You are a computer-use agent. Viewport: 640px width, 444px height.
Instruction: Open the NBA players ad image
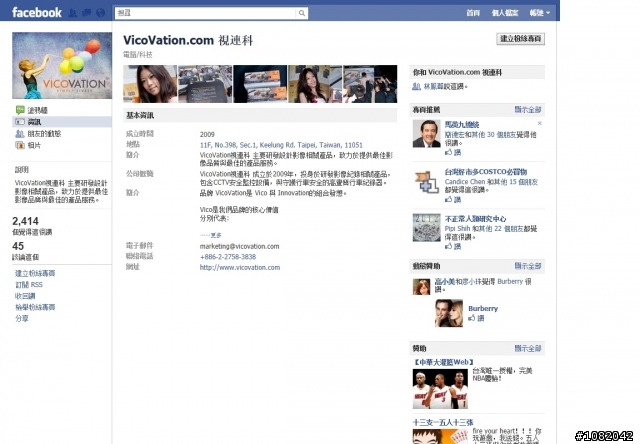tap(440, 389)
